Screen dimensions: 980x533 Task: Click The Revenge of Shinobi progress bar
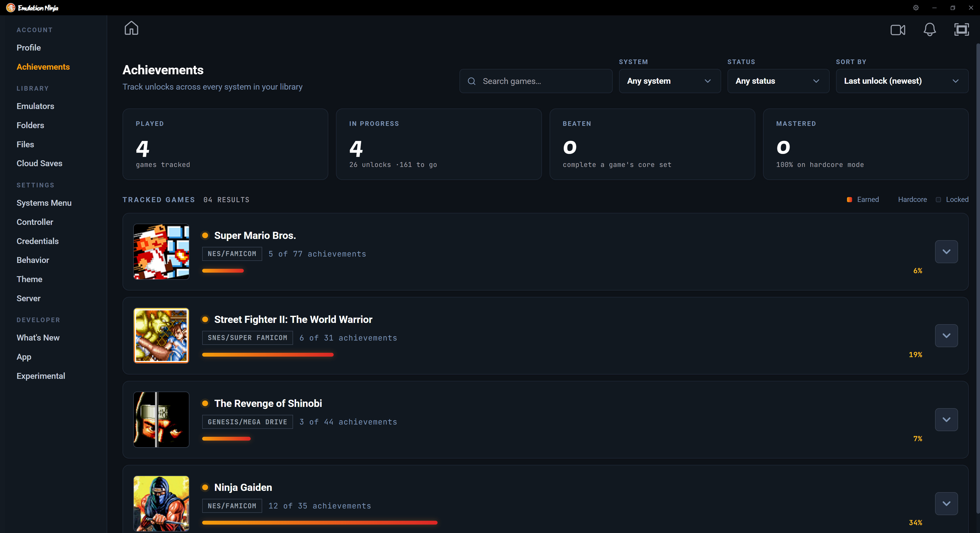click(226, 439)
